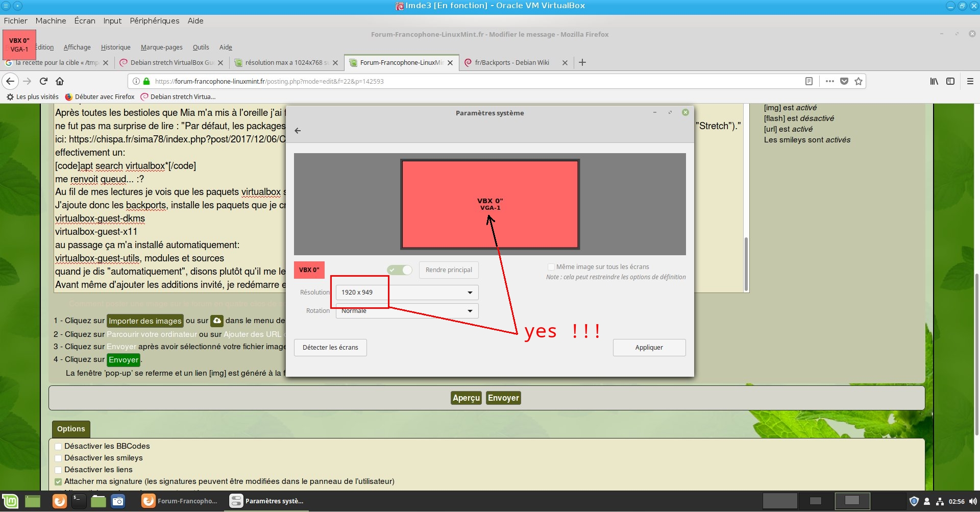Bookmark this page with the star icon
Screen dimensions: 980x512
coord(859,81)
